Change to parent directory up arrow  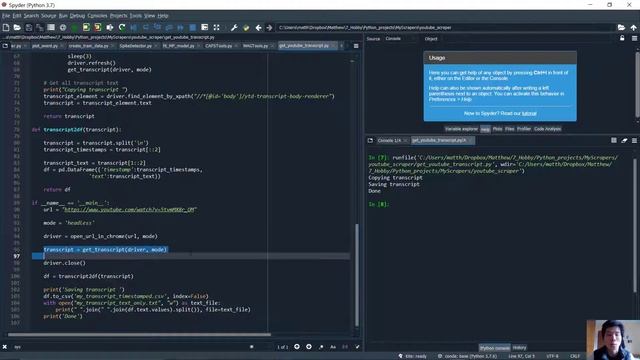coord(633,27)
